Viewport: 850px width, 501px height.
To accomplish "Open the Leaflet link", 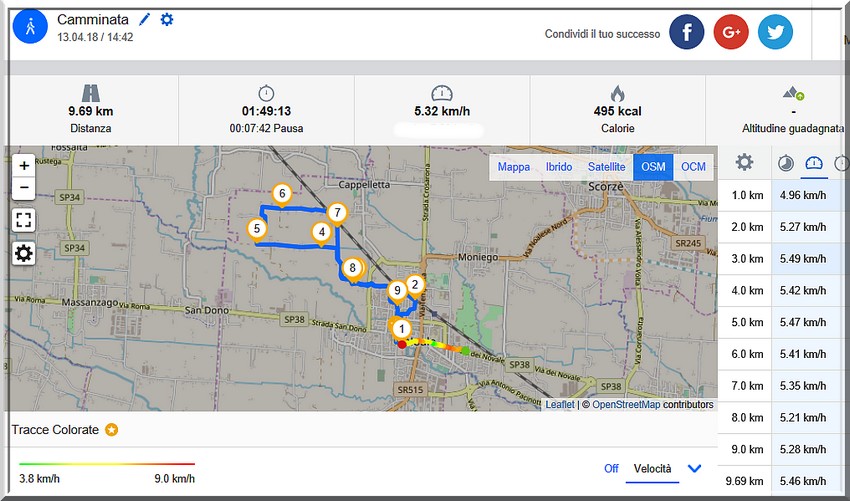I will [560, 404].
